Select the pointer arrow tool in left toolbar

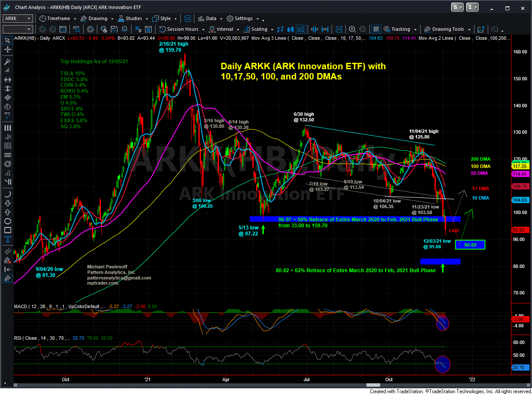[x=7, y=41]
